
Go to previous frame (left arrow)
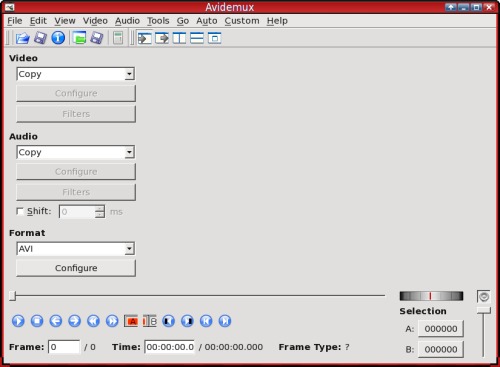point(56,321)
